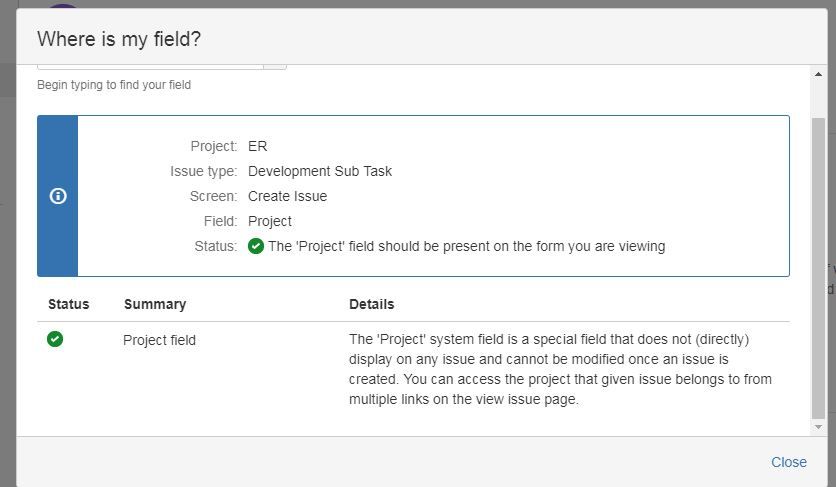Close the dialog using the Close link
Image resolution: width=836 pixels, height=487 pixels.
pos(788,462)
